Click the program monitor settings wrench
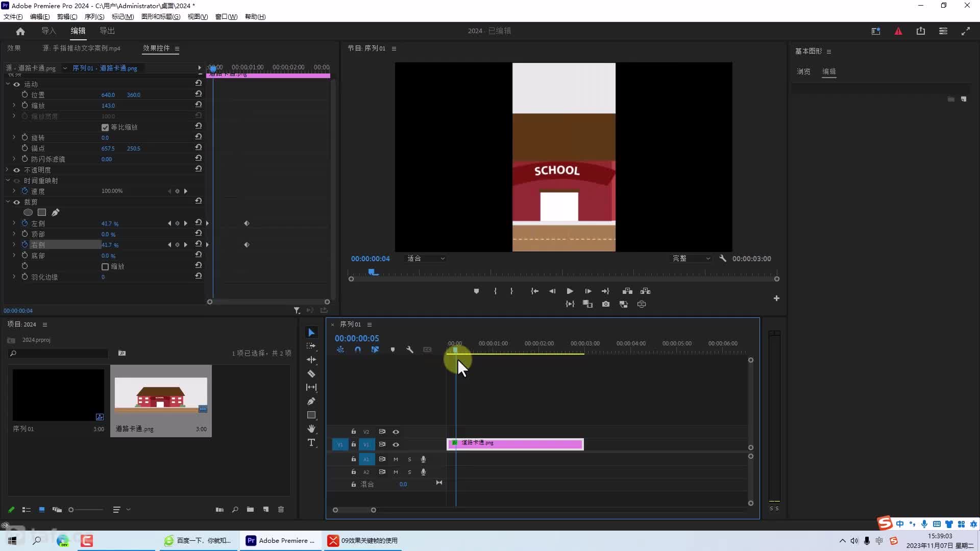The height and width of the screenshot is (551, 980). click(x=722, y=259)
